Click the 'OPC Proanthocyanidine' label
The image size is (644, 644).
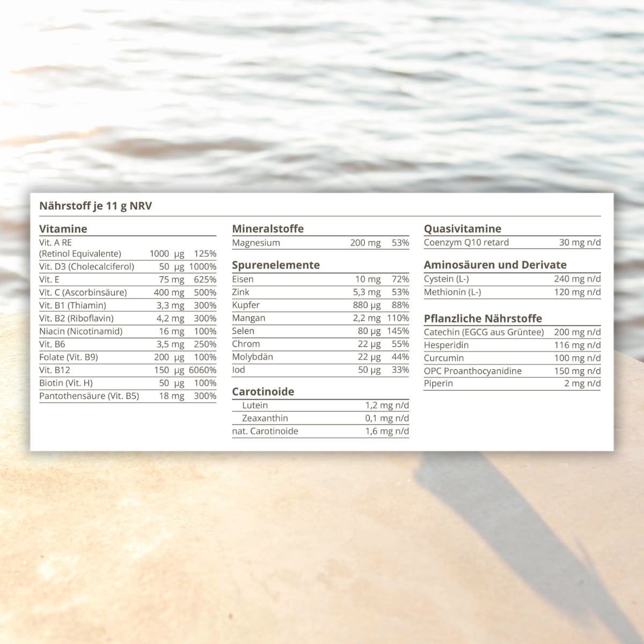pos(473,371)
